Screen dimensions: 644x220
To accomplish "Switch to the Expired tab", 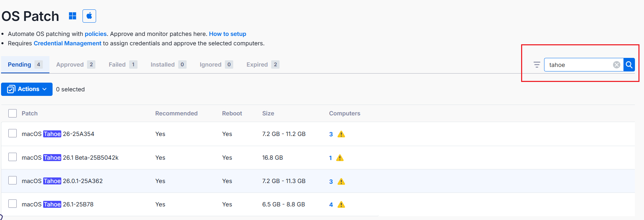I will (x=263, y=65).
